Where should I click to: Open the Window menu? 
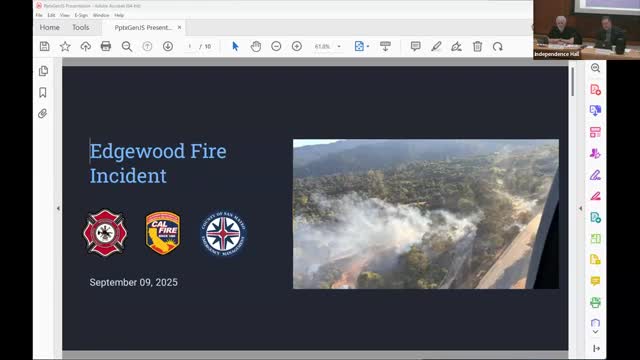pos(101,15)
